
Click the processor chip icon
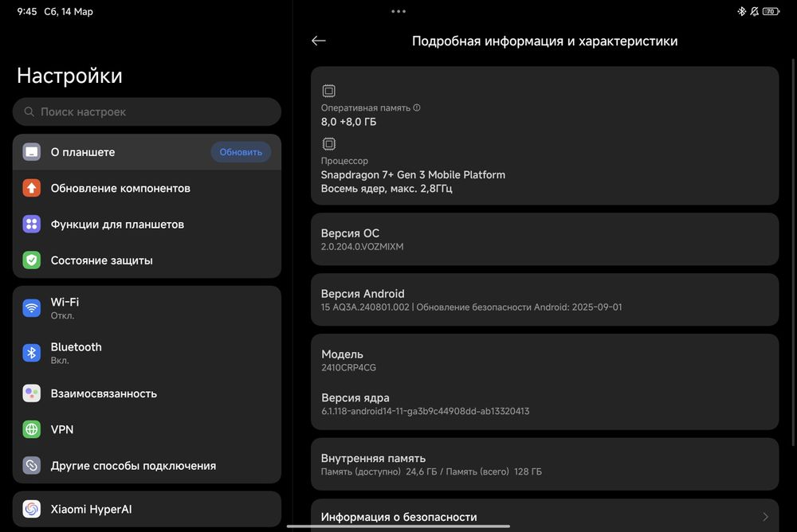[329, 144]
